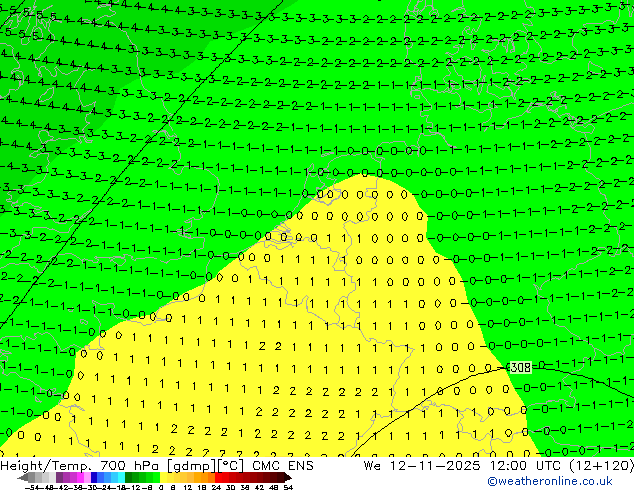The width and height of the screenshot is (634, 490).
Task: Click the "(12+120)" forecast hour text
Action: click(602, 466)
